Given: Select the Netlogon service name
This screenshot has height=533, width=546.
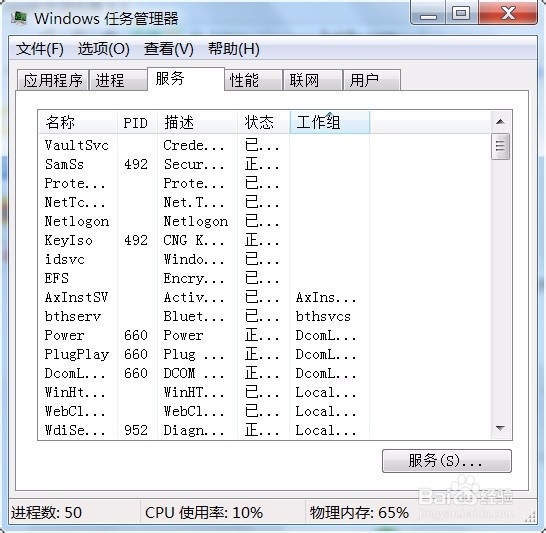Looking at the screenshot, I should click(77, 221).
